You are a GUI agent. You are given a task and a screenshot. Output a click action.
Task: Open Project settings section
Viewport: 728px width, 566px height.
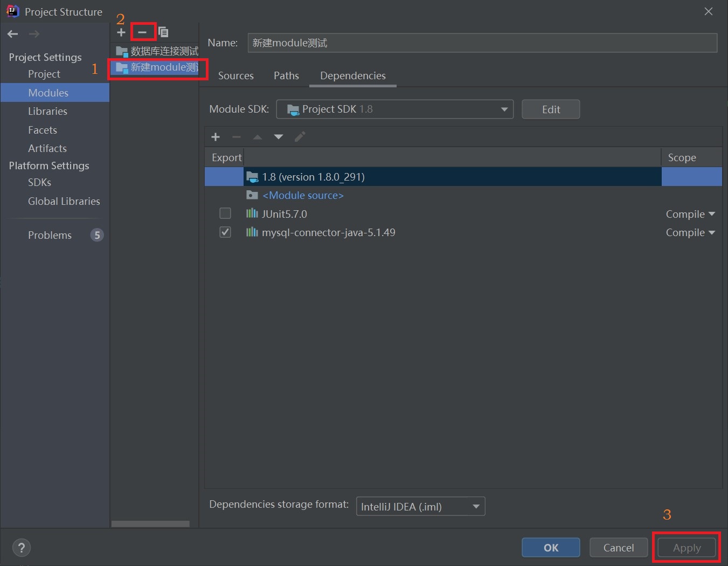coord(44,74)
